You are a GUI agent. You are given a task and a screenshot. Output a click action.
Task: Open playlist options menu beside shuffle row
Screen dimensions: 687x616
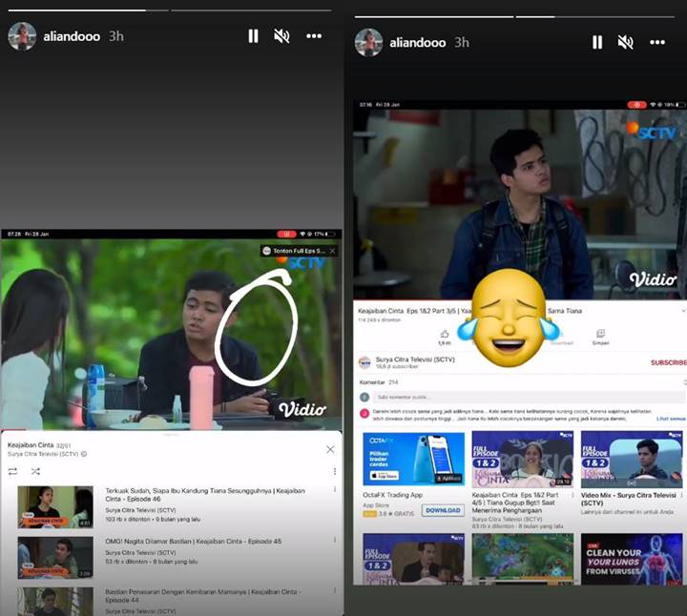[335, 471]
